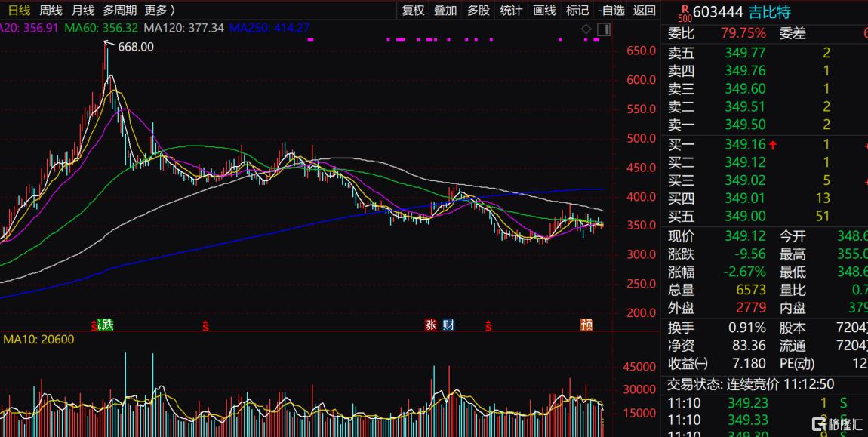Expand the 更多 periods menu
868x437 pixels.
point(159,10)
